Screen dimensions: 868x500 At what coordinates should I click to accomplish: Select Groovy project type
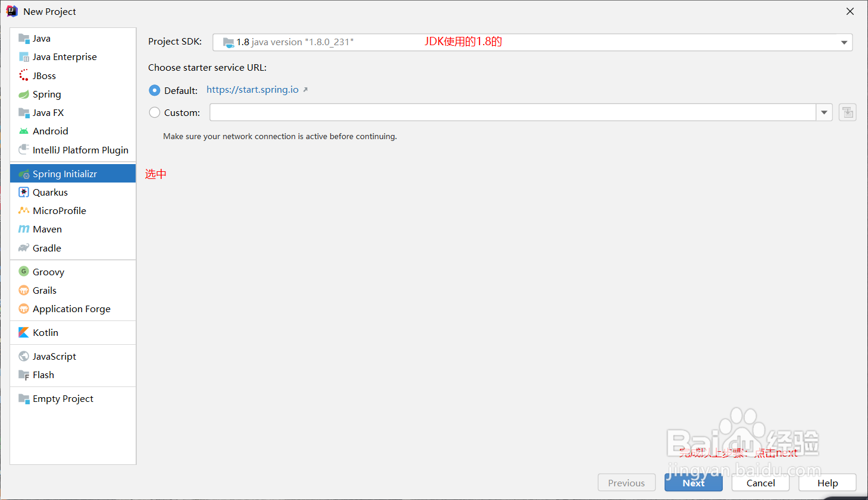[x=73, y=272]
